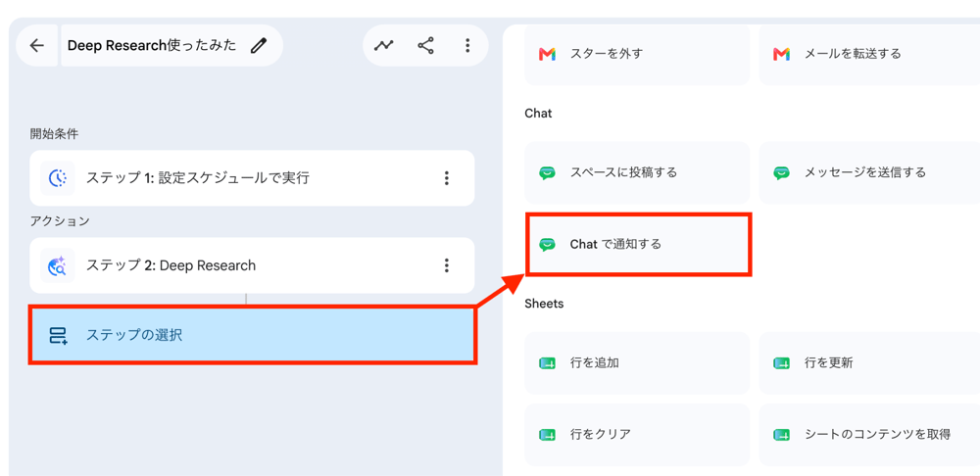The image size is (980, 476).
Task: Choose スターを外す Gmail action
Action: pos(637,54)
